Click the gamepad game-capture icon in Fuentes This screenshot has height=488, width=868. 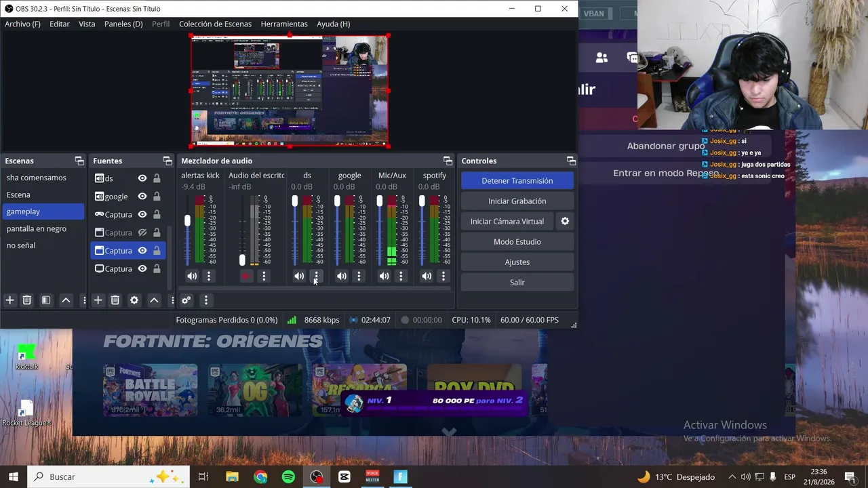pyautogui.click(x=99, y=214)
